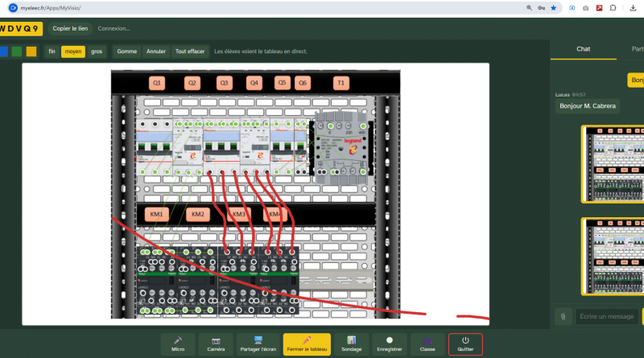Click the KM2 label on the board
Viewport: 644px width, 358px height.
click(197, 214)
